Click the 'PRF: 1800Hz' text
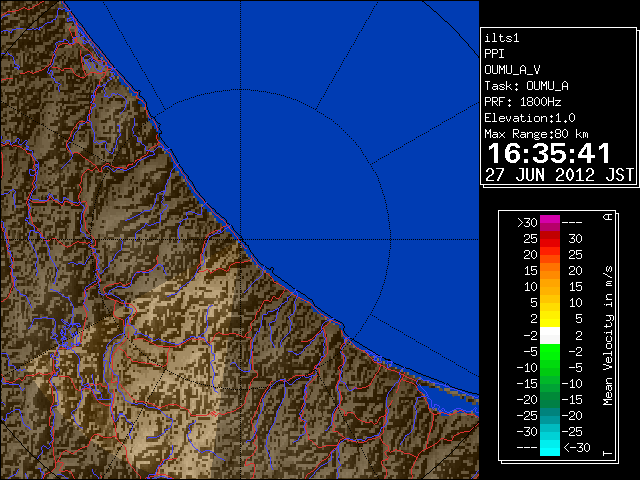 click(523, 102)
